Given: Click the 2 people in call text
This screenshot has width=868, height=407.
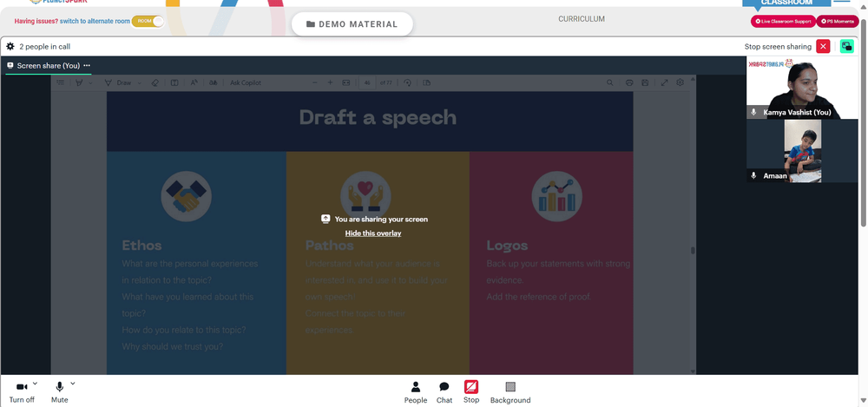Looking at the screenshot, I should click(x=45, y=47).
